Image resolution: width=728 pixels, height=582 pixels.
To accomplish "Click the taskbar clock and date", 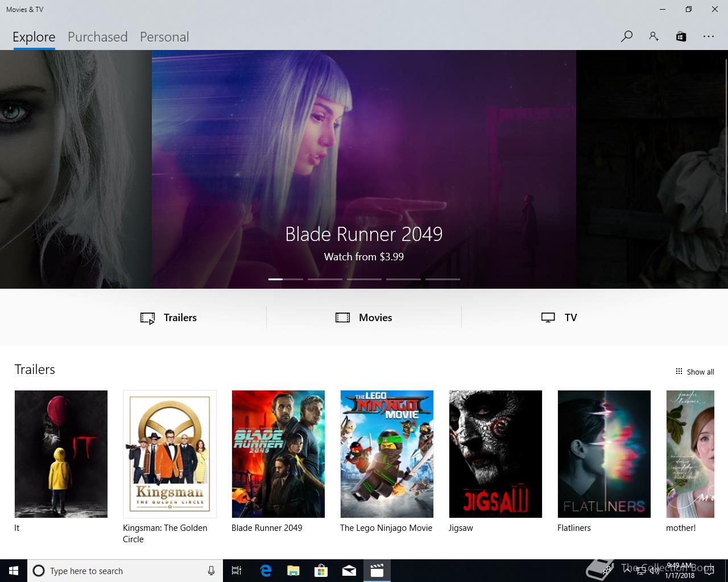I will (680, 571).
